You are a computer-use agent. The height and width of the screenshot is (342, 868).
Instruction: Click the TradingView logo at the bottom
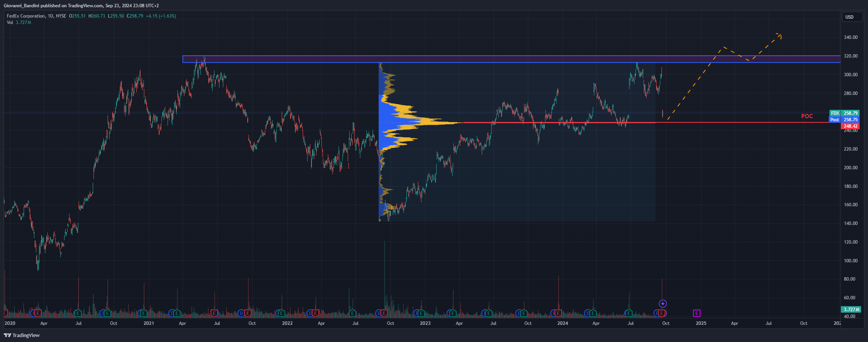[x=22, y=335]
